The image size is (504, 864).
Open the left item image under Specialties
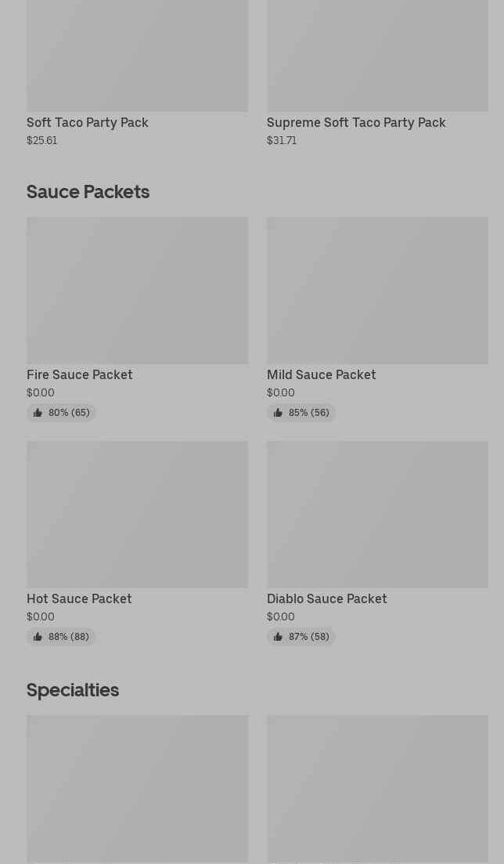click(x=137, y=788)
